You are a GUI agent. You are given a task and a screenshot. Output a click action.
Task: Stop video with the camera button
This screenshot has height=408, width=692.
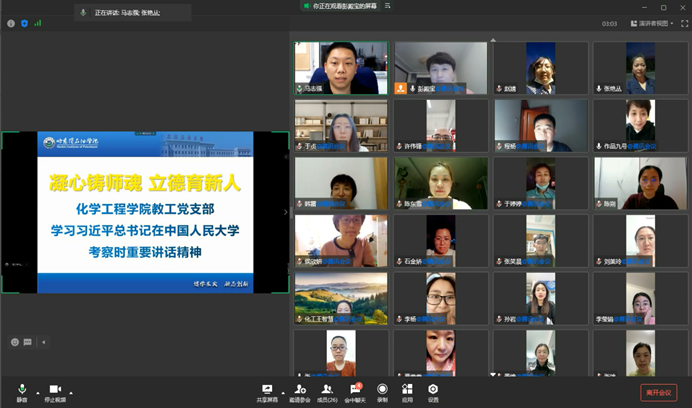[55, 390]
